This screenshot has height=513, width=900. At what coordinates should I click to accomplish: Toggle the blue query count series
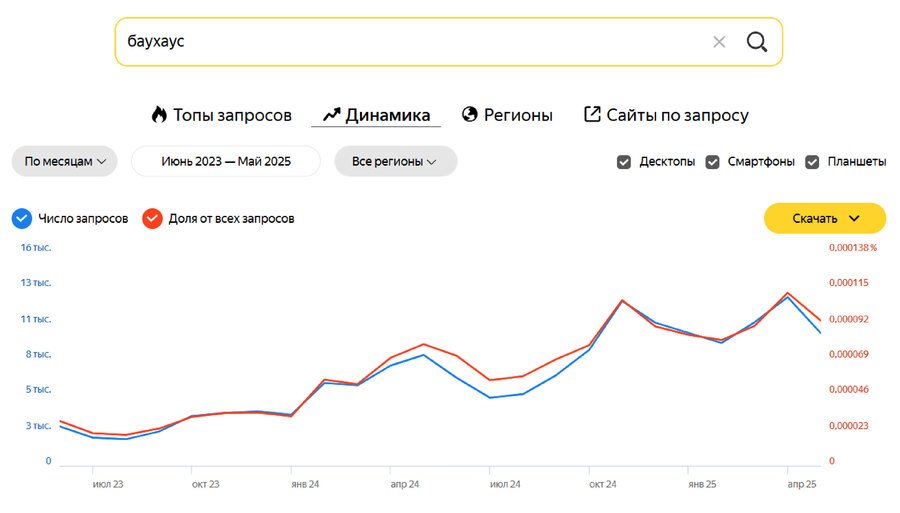pos(22,218)
